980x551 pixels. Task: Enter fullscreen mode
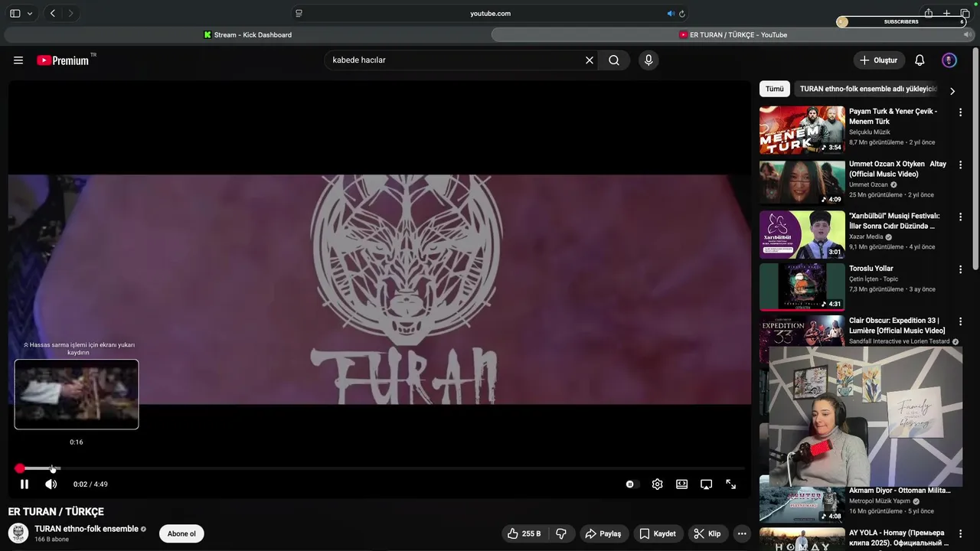coord(731,484)
